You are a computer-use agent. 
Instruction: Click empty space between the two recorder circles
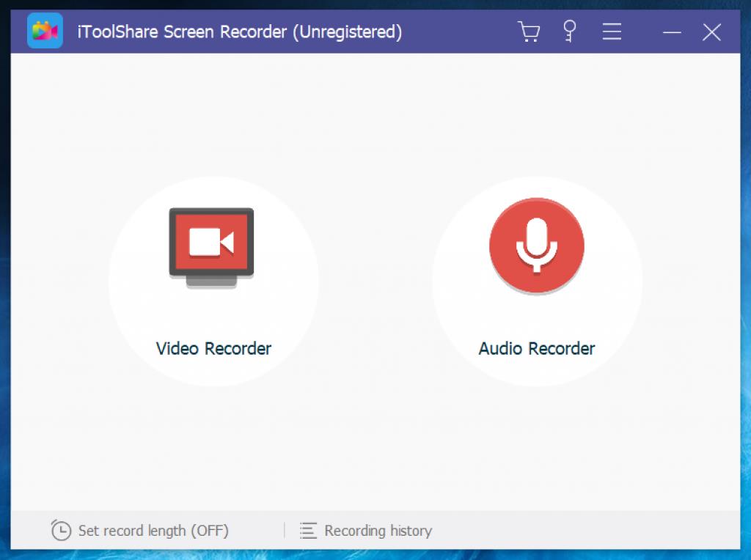pos(375,281)
